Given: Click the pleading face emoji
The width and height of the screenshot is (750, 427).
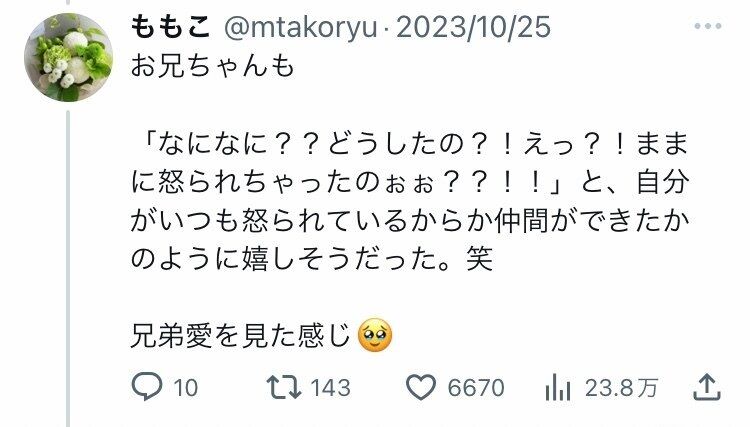Looking at the screenshot, I should [x=375, y=335].
